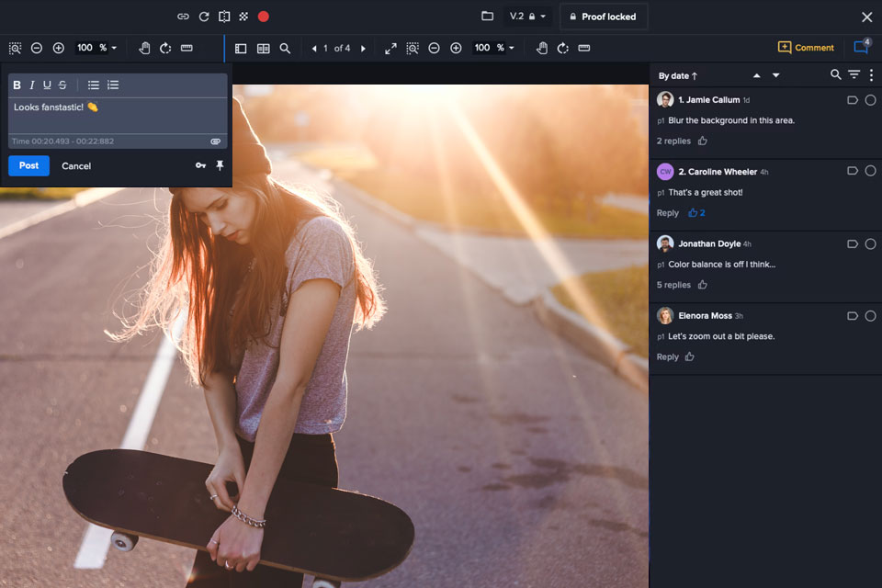
Task: Reply to Elenora Moss's comment
Action: click(x=668, y=357)
